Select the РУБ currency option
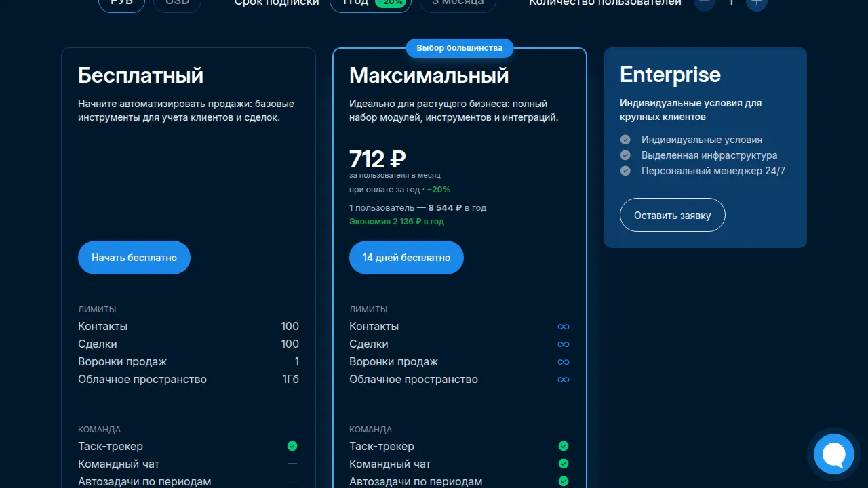The width and height of the screenshot is (868, 488). (x=122, y=3)
